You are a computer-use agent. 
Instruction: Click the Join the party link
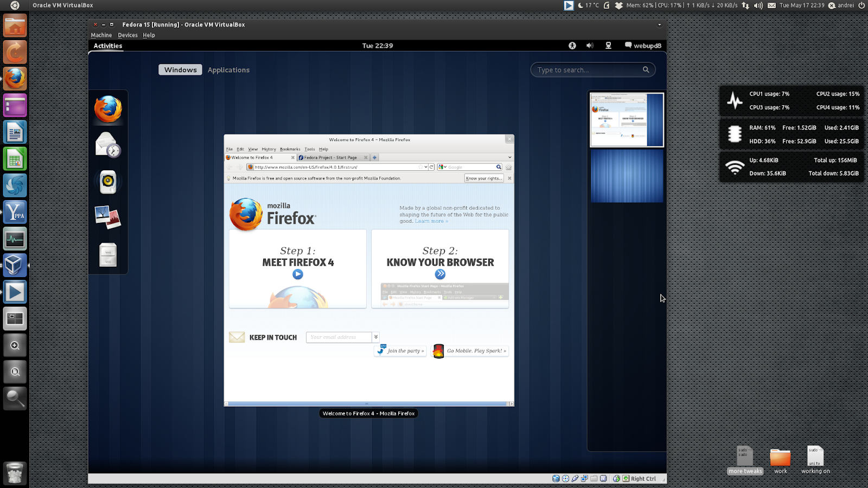[400, 351]
